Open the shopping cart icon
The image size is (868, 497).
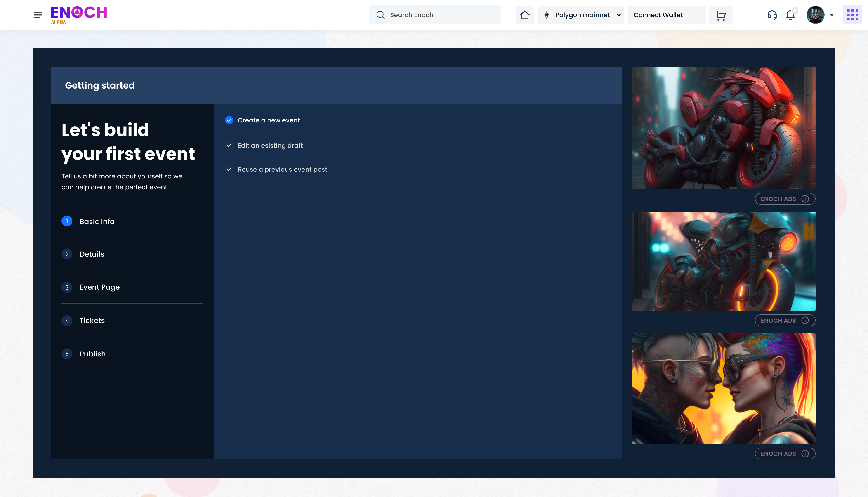[x=721, y=15]
